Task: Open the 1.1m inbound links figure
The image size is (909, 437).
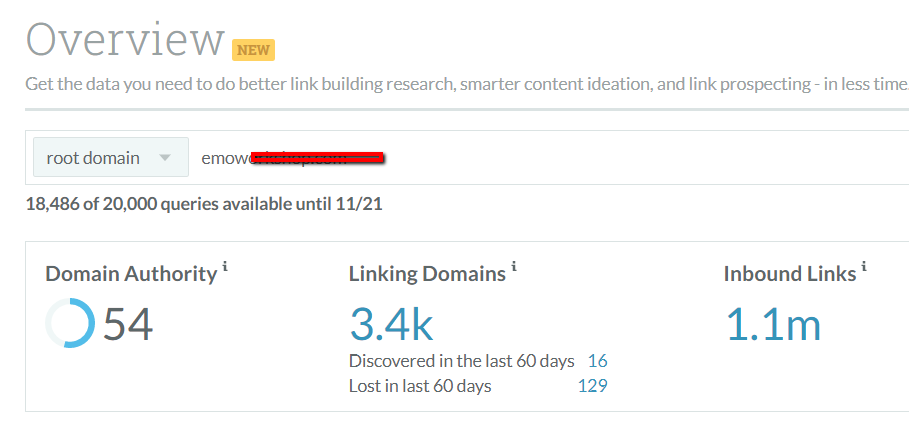Action: pos(771,325)
